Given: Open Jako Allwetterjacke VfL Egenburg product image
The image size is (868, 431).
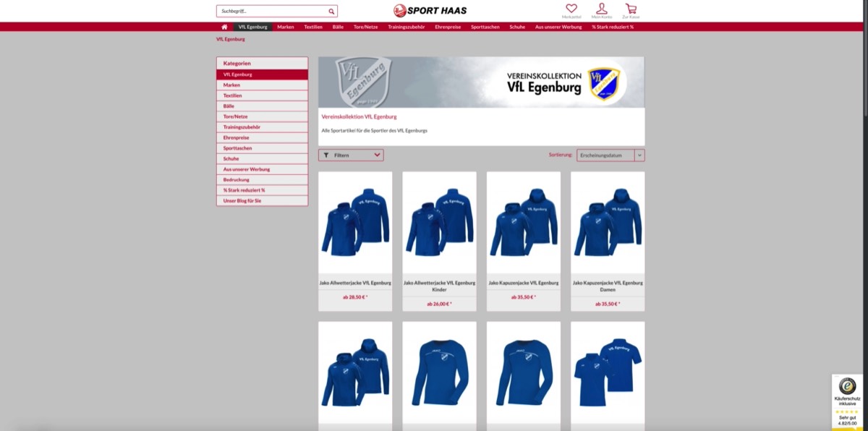Looking at the screenshot, I should (x=355, y=222).
